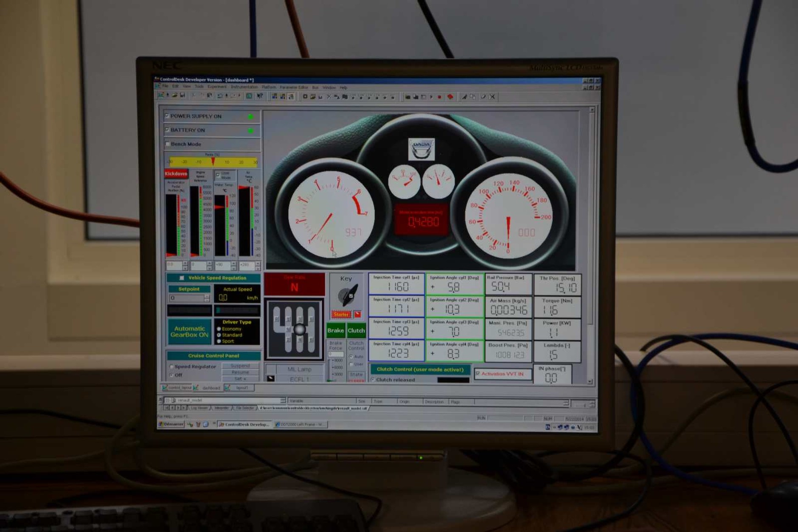Click the red Starter flag icon
Screen dimensions: 798x532
(x=357, y=314)
